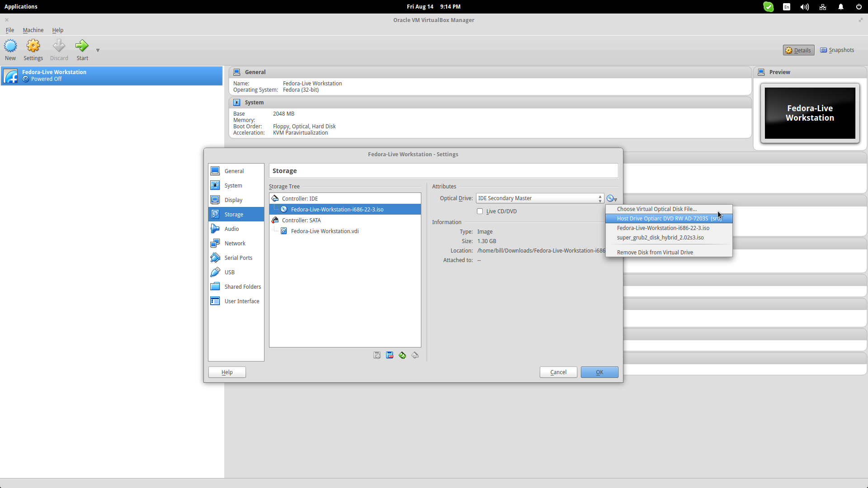Select Storage settings category
Viewport: 868px width, 488px height.
[236, 214]
